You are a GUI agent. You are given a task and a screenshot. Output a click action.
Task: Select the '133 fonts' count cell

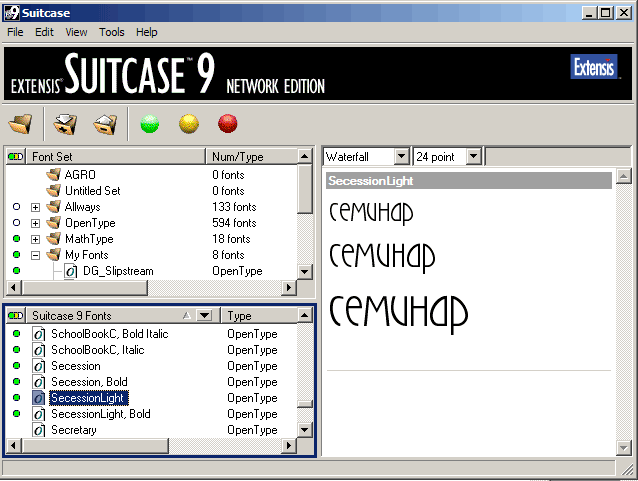[x=234, y=207]
